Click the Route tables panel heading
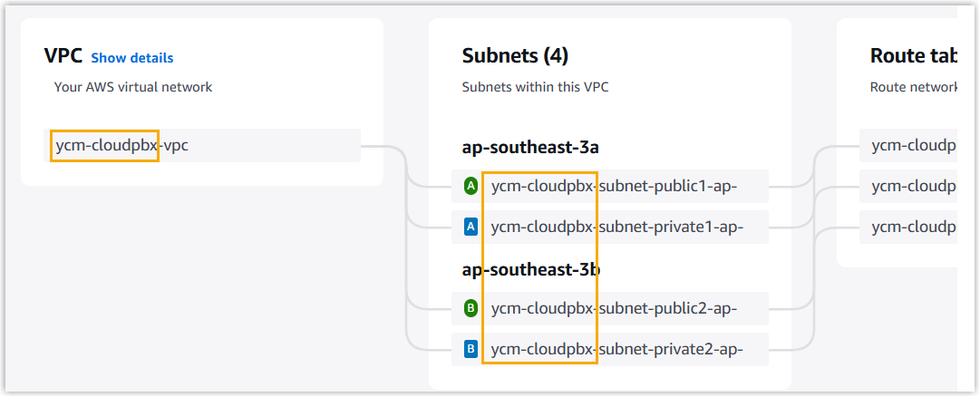The width and height of the screenshot is (980, 397). [x=912, y=56]
